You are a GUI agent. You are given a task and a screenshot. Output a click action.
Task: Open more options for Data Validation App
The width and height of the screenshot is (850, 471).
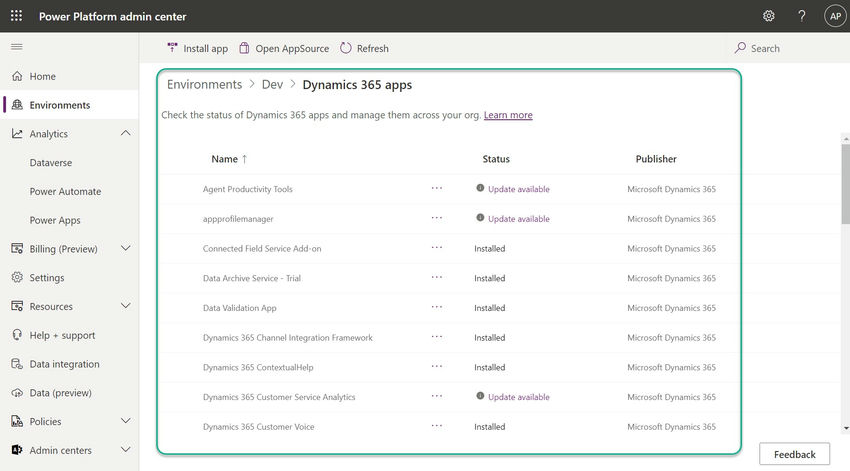(x=437, y=307)
